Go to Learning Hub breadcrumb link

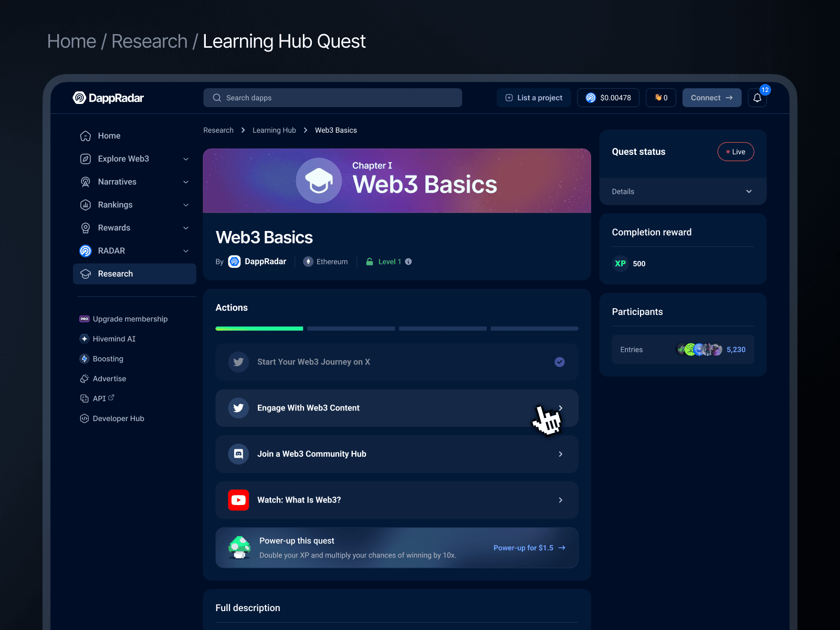[x=274, y=130]
